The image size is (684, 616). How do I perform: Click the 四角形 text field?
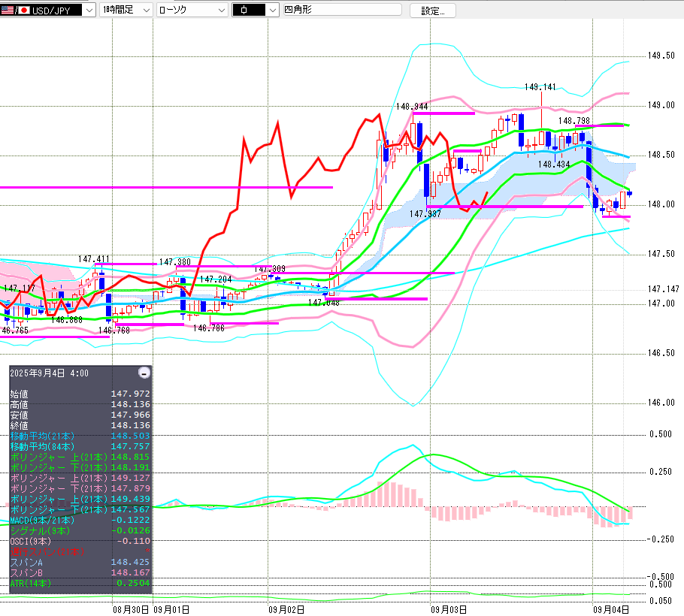342,10
